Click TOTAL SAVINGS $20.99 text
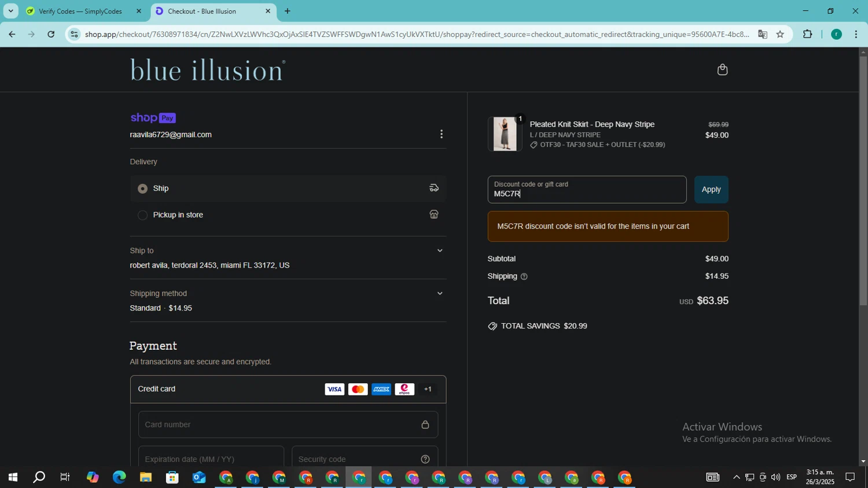 pyautogui.click(x=544, y=326)
